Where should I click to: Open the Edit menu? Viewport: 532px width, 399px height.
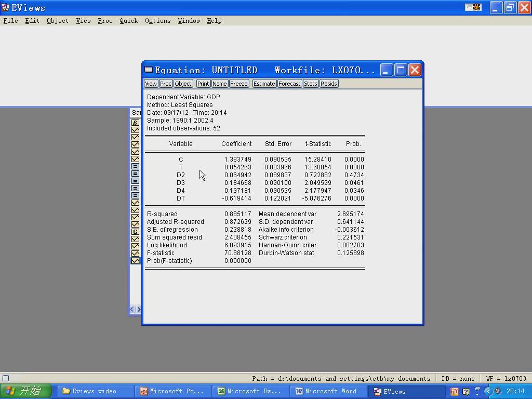(x=32, y=21)
